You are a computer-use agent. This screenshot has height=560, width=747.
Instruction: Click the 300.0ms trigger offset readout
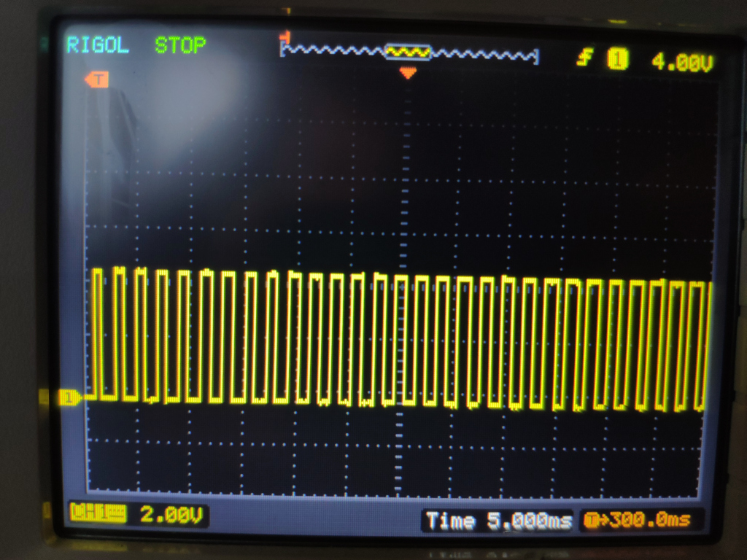click(648, 521)
